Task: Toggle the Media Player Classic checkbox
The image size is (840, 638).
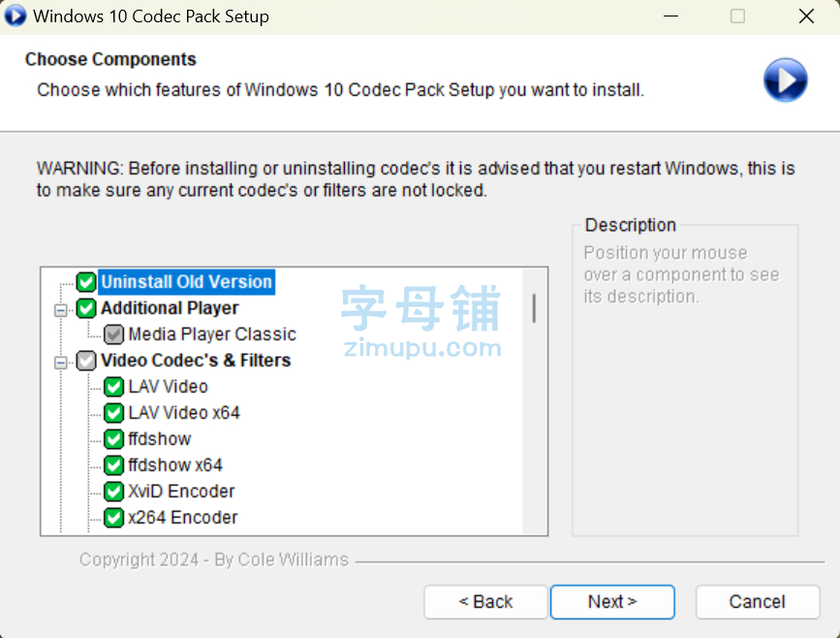Action: 113,335
